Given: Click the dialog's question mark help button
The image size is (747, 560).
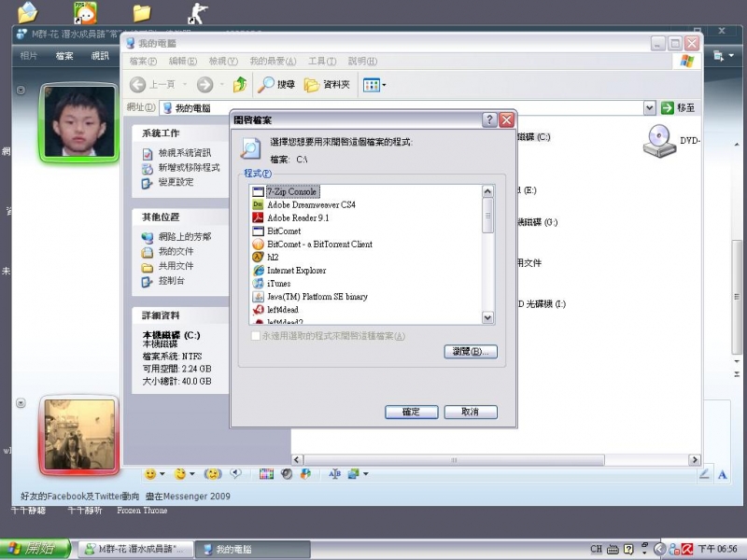Looking at the screenshot, I should [x=489, y=120].
